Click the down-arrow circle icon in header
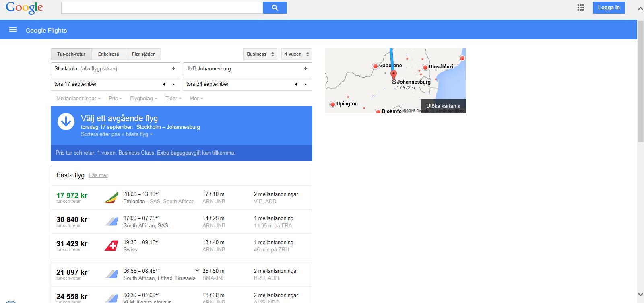The width and height of the screenshot is (644, 303). tap(66, 122)
